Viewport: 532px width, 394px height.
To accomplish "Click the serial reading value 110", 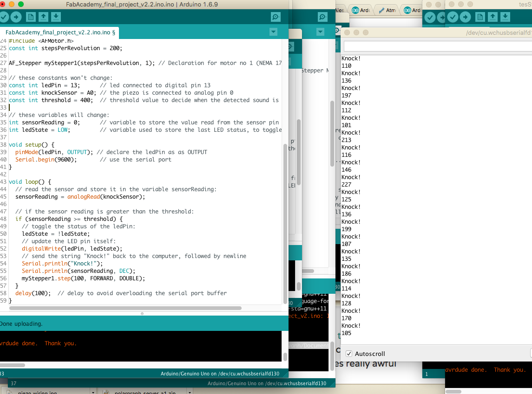I will click(347, 66).
